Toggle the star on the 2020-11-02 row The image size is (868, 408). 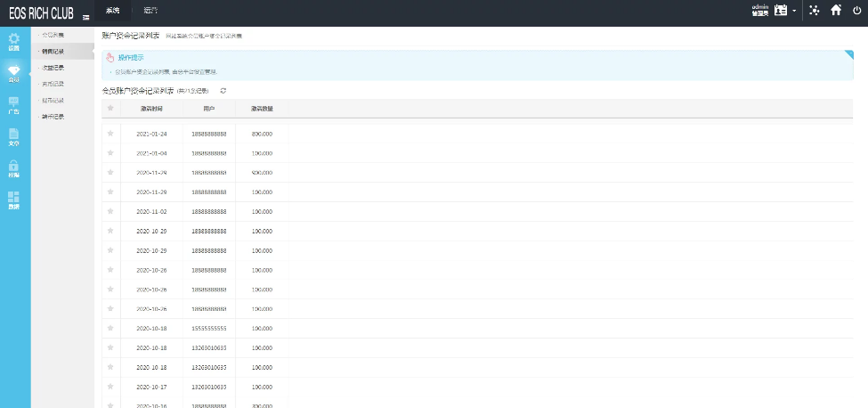pos(110,212)
